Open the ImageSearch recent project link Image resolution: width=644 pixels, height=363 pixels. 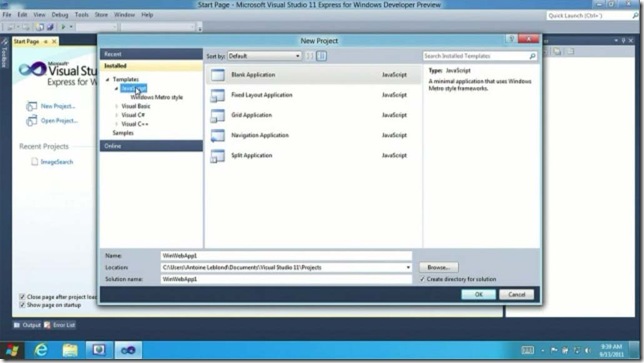coord(57,162)
